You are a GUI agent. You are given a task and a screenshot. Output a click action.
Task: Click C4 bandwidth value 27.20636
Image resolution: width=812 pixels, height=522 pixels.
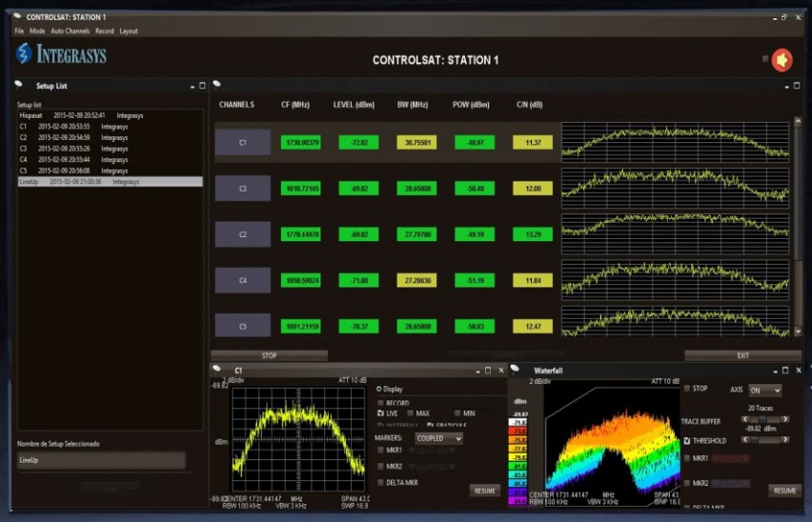tap(416, 280)
